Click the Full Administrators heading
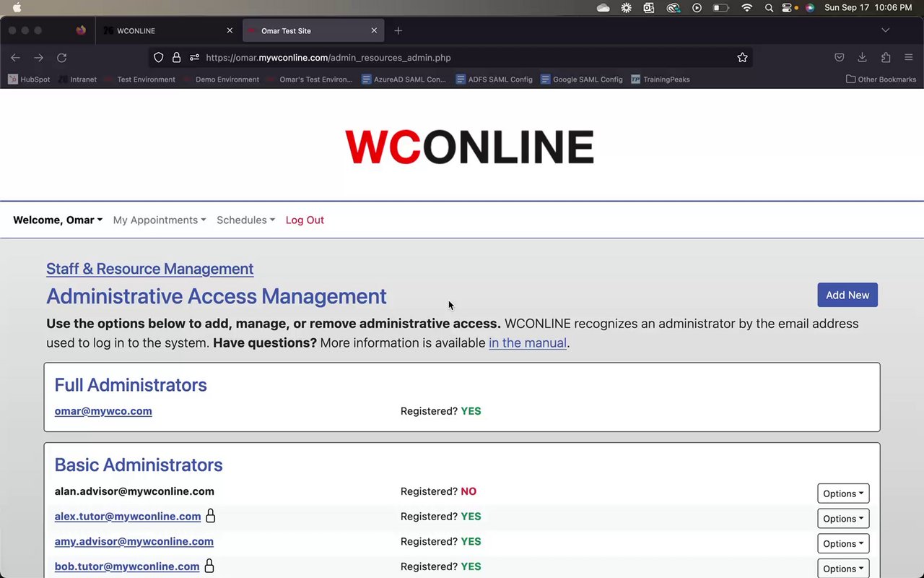The image size is (924, 578). 131,385
